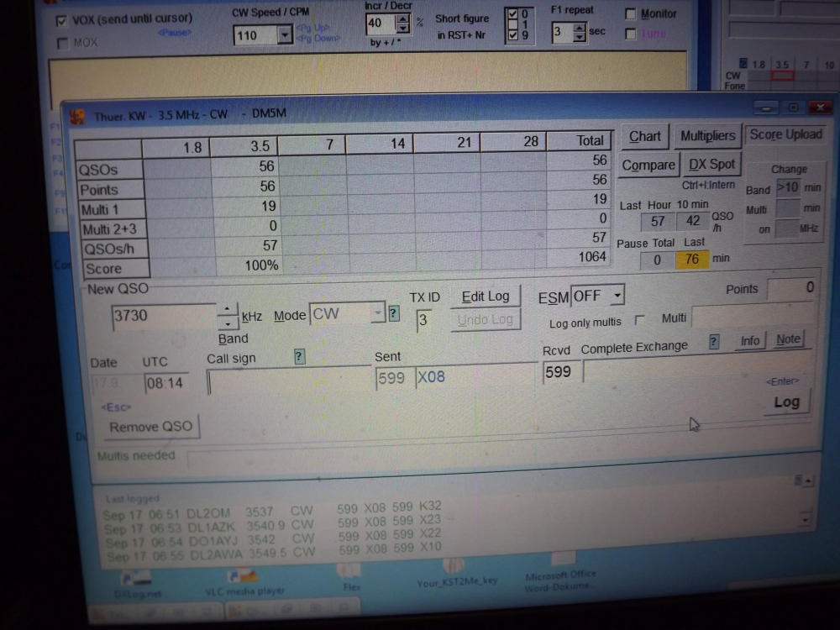Viewport: 840px width, 630px height.
Task: Click the Edit Log button
Action: pyautogui.click(x=486, y=297)
